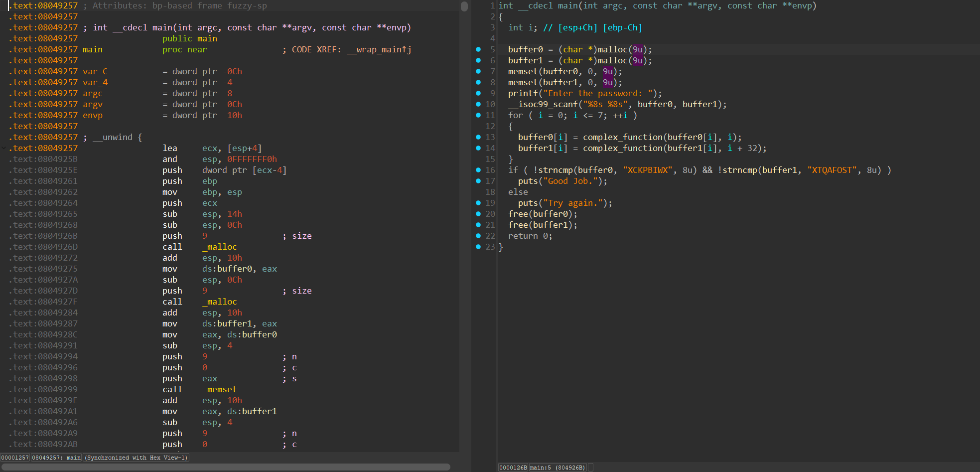
Task: Toggle breakpoint dot on the strncmp line 16
Action: click(x=478, y=170)
